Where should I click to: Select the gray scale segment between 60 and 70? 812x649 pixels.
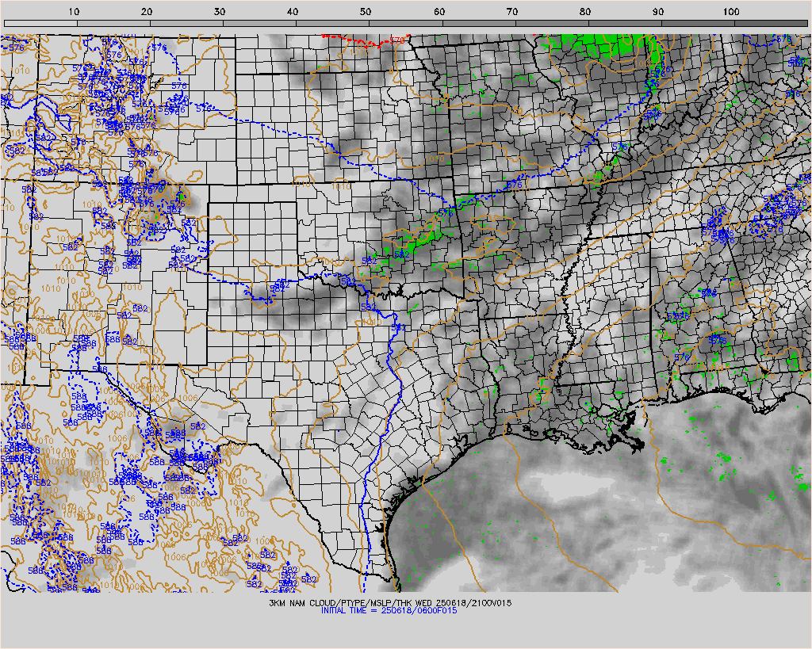(x=480, y=23)
